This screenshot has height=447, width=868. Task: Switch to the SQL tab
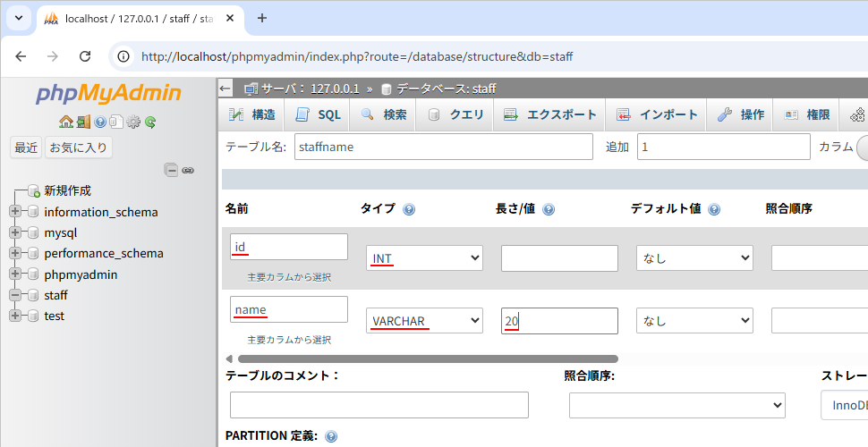(x=319, y=114)
